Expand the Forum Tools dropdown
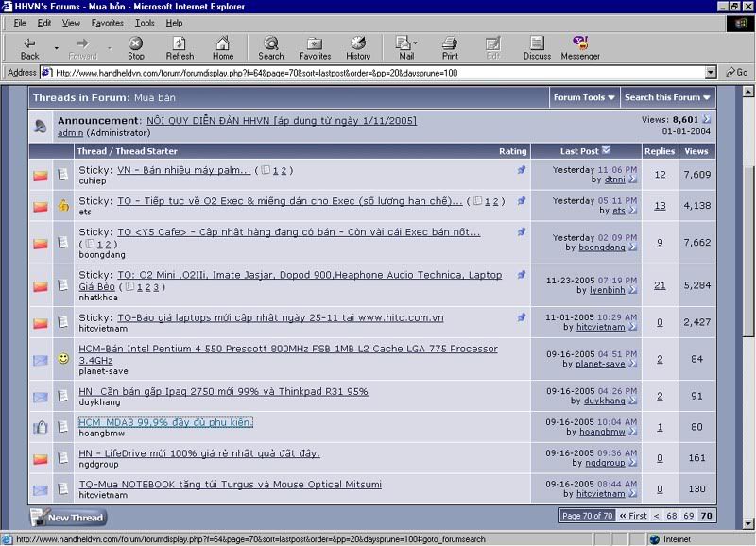This screenshot has width=756, height=546. 584,97
